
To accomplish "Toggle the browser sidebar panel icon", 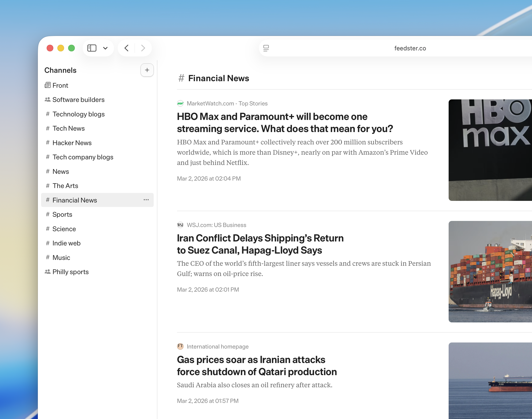I will click(x=92, y=48).
